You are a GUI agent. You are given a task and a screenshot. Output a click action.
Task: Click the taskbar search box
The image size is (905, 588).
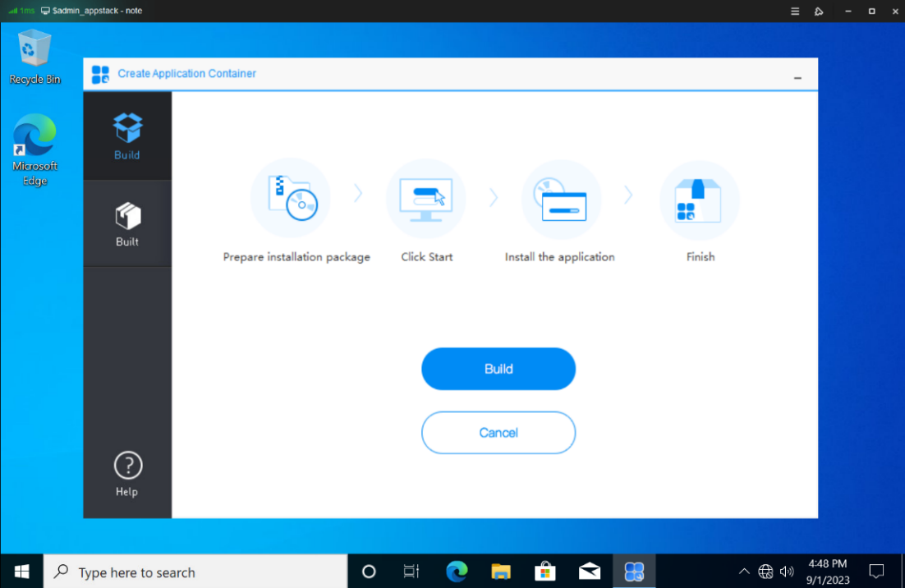click(x=195, y=572)
